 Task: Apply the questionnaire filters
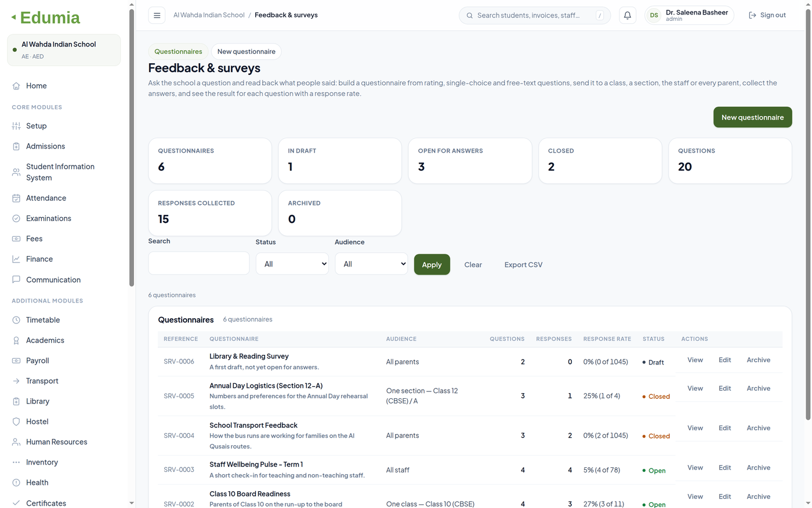[x=432, y=264]
